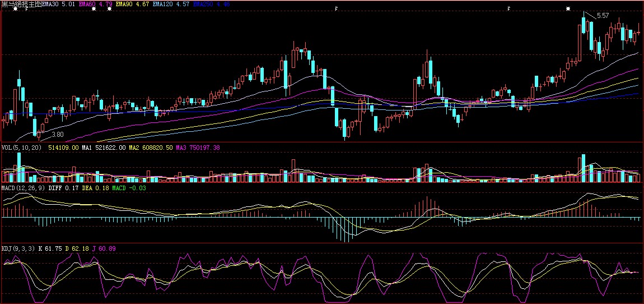Image resolution: width=644 pixels, height=304 pixels.
Task: Click the 黑马绝技主图 main chart title
Action: (x=21, y=3)
